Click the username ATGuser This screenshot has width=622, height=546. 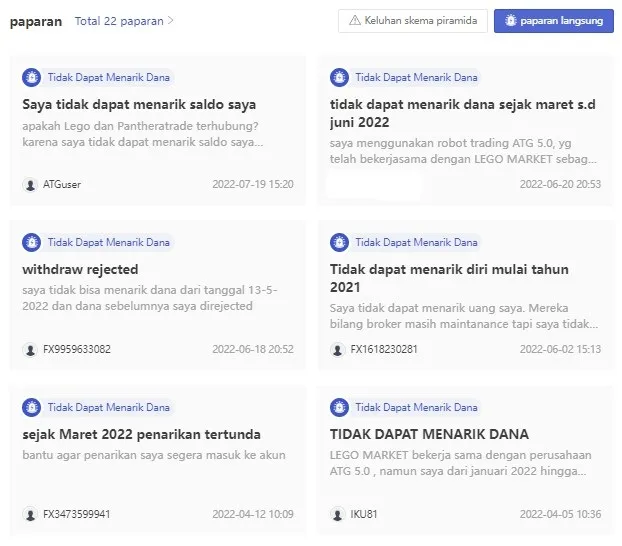pyautogui.click(x=62, y=185)
